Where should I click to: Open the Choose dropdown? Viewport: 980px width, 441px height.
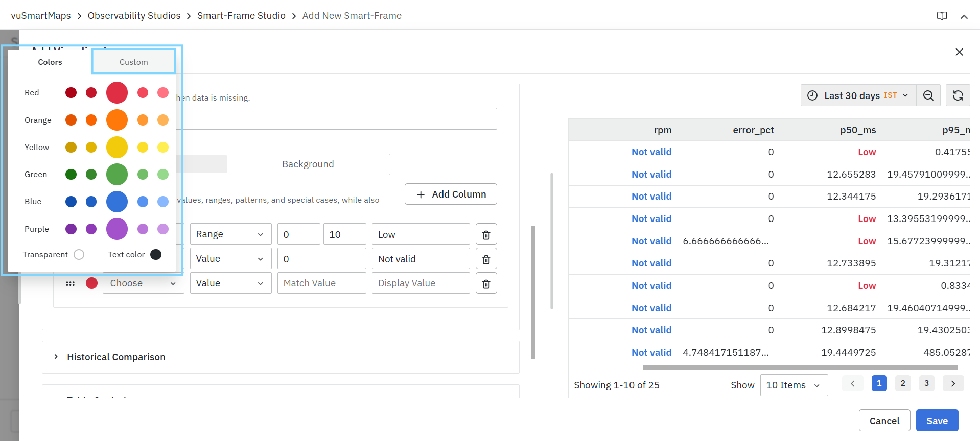144,283
